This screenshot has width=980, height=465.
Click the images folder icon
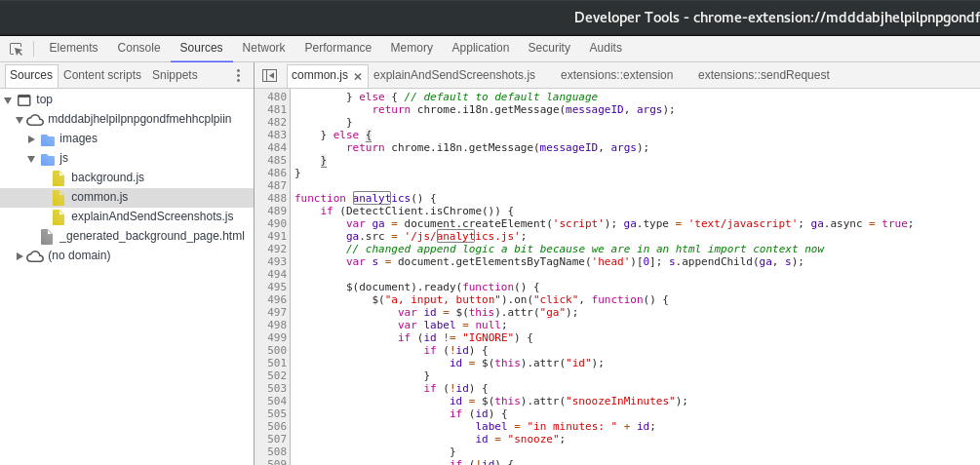point(48,138)
